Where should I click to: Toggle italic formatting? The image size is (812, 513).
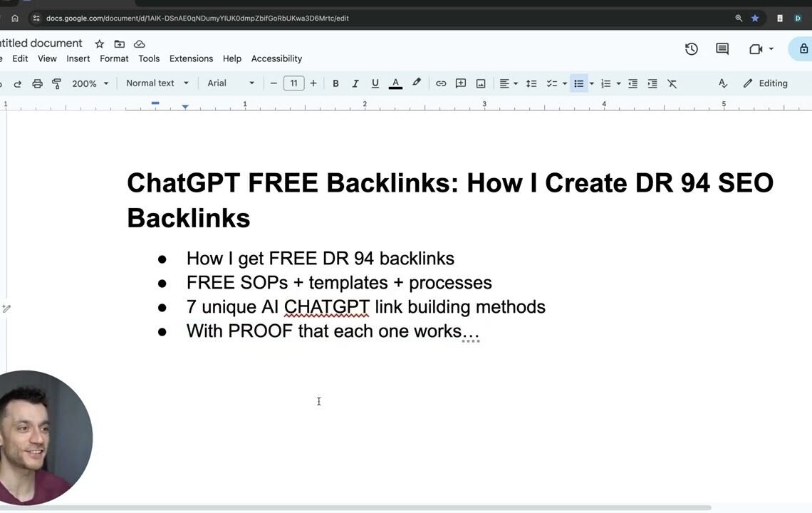click(355, 83)
